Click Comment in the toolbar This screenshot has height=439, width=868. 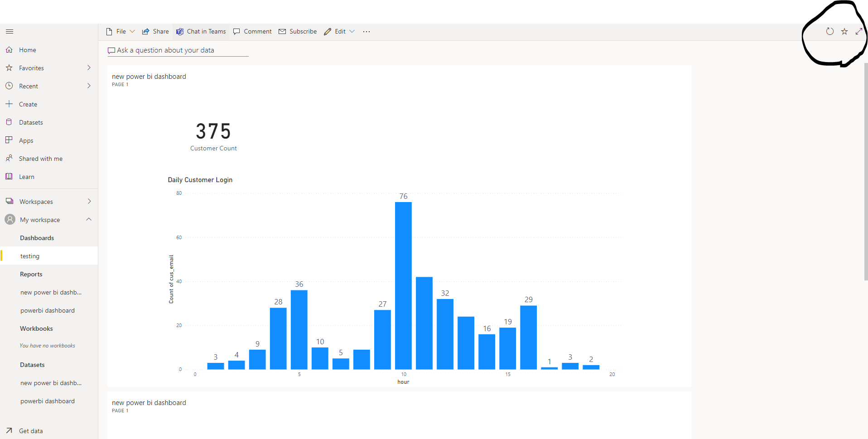252,31
